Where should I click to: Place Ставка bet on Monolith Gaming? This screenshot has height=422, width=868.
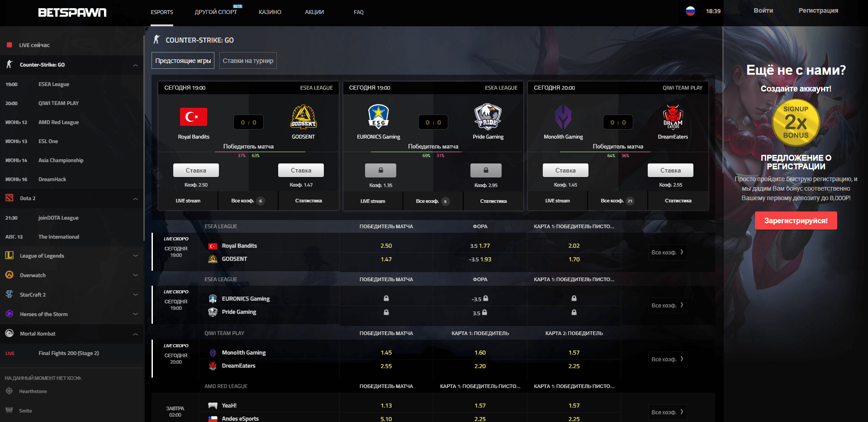coord(565,170)
